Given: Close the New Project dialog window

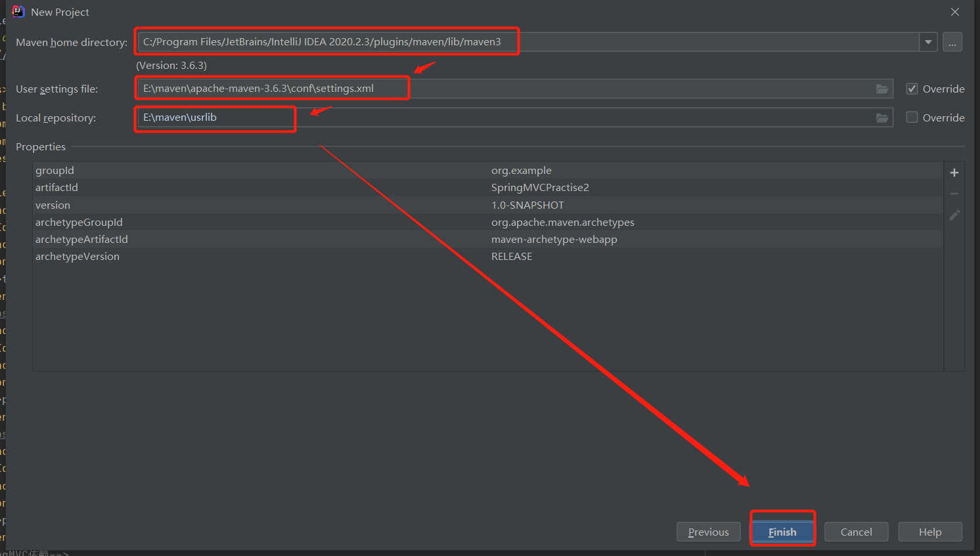Looking at the screenshot, I should coord(955,12).
